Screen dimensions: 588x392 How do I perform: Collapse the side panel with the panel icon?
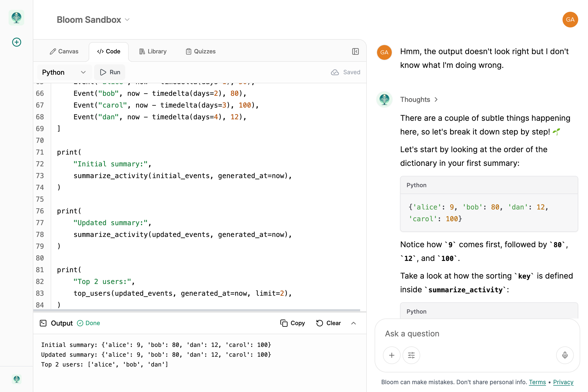tap(355, 51)
